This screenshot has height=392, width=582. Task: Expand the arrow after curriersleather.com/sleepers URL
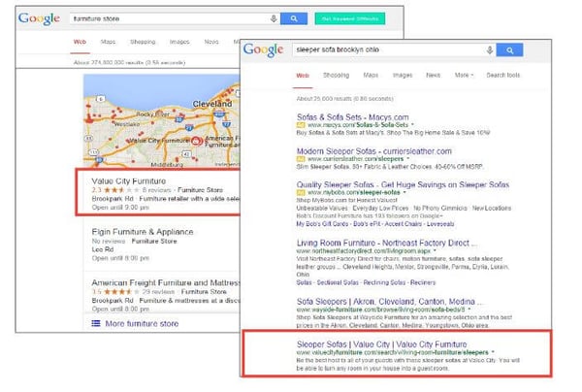point(408,159)
